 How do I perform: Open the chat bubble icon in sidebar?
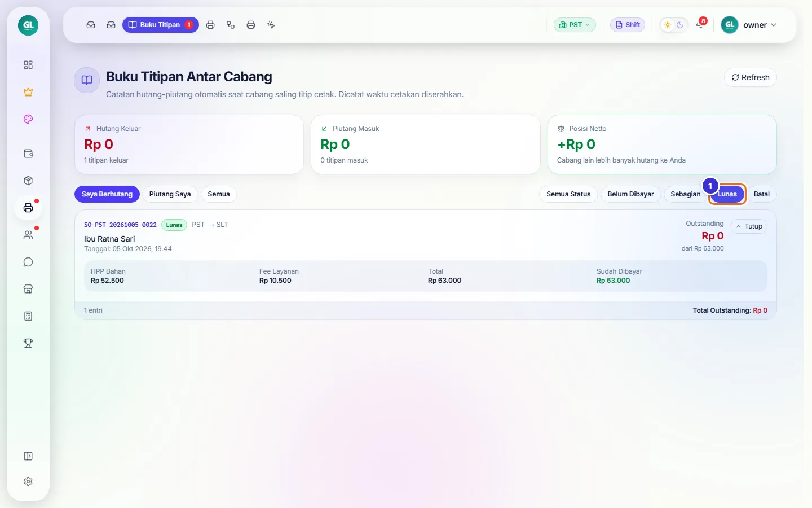[28, 262]
